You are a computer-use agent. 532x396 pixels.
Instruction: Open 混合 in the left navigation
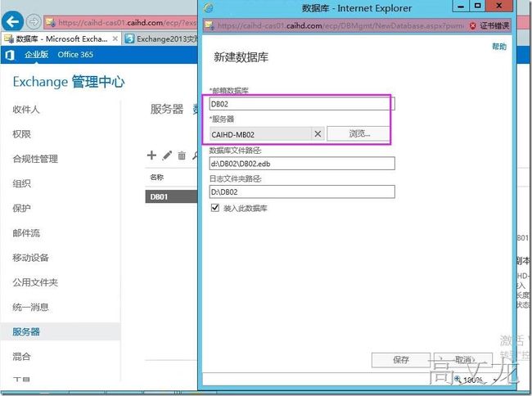pos(21,357)
